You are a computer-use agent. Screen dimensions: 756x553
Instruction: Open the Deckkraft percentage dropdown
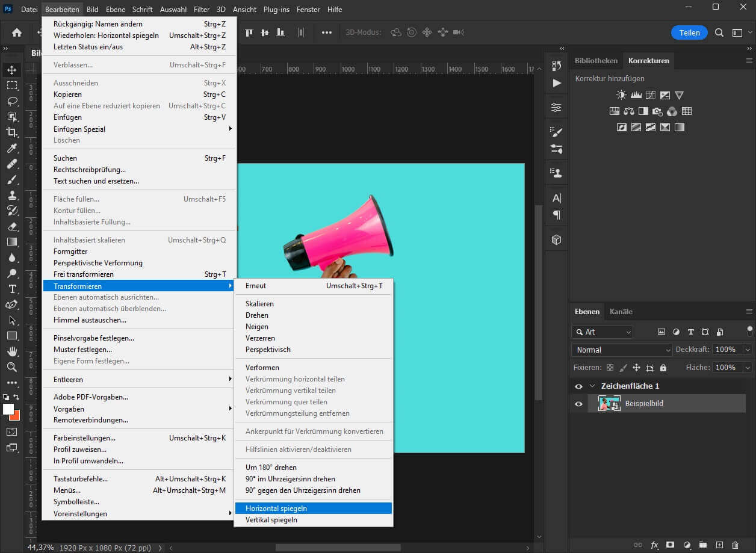pyautogui.click(x=748, y=349)
